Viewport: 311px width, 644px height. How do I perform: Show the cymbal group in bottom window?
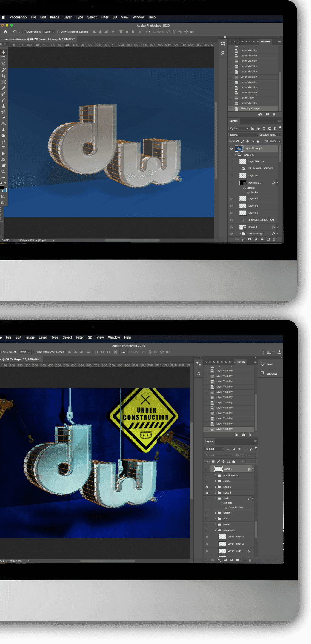click(207, 481)
